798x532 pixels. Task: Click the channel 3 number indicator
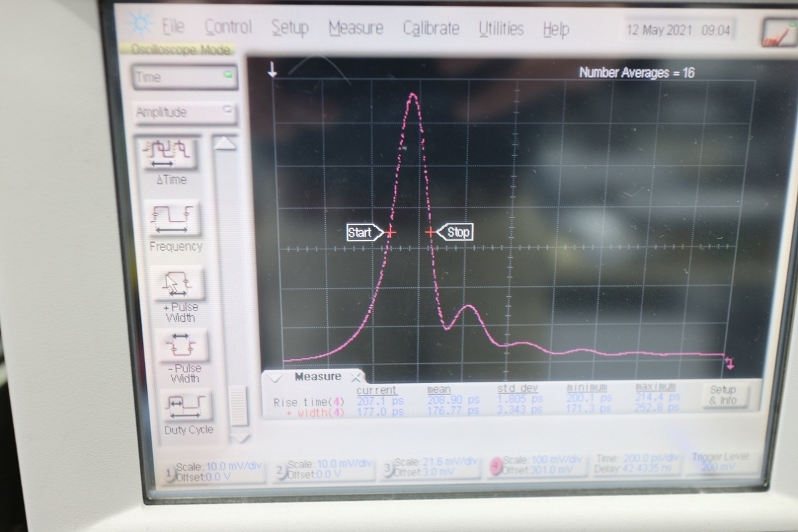point(389,468)
